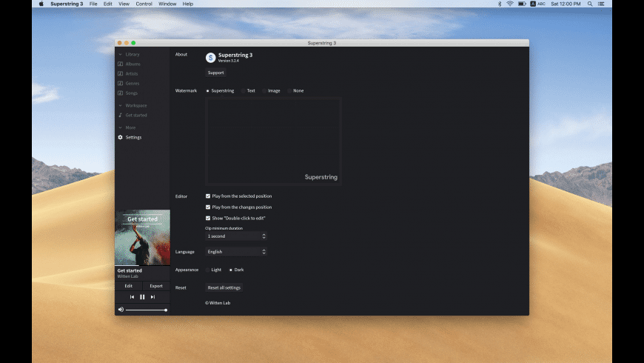Image resolution: width=644 pixels, height=363 pixels.
Task: Click the Witten Lab copyright text
Action: (218, 303)
